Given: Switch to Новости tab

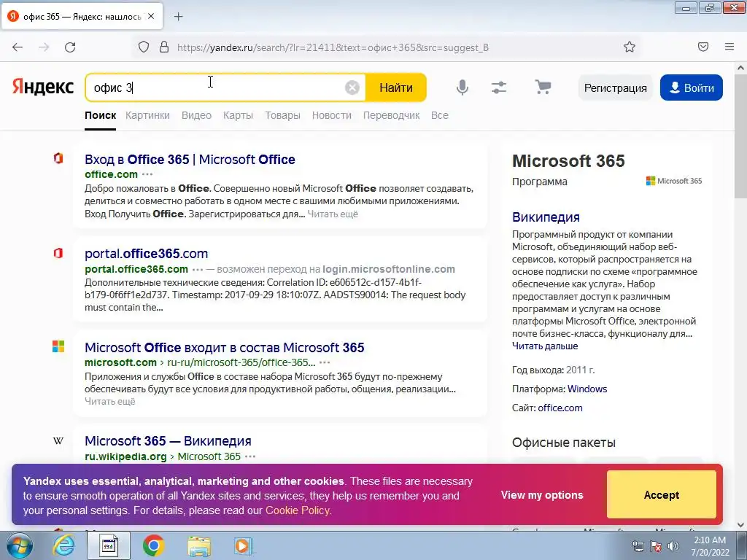Looking at the screenshot, I should coord(332,115).
